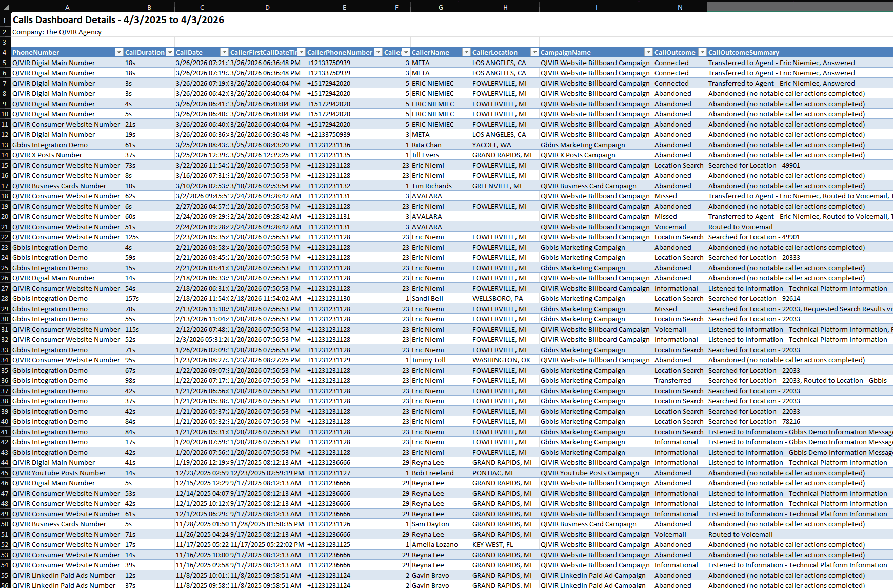This screenshot has width=893, height=588.
Task: Open the CallerName filter dropdown
Action: 466,52
